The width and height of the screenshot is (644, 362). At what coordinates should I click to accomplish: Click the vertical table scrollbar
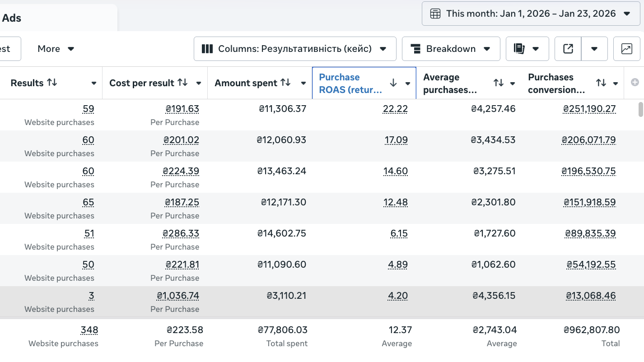[640, 110]
